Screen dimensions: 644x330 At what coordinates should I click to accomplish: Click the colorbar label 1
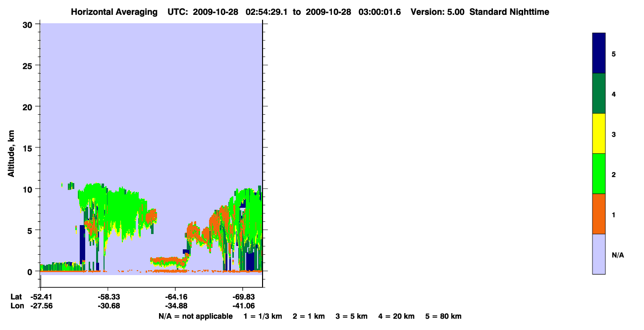point(614,215)
